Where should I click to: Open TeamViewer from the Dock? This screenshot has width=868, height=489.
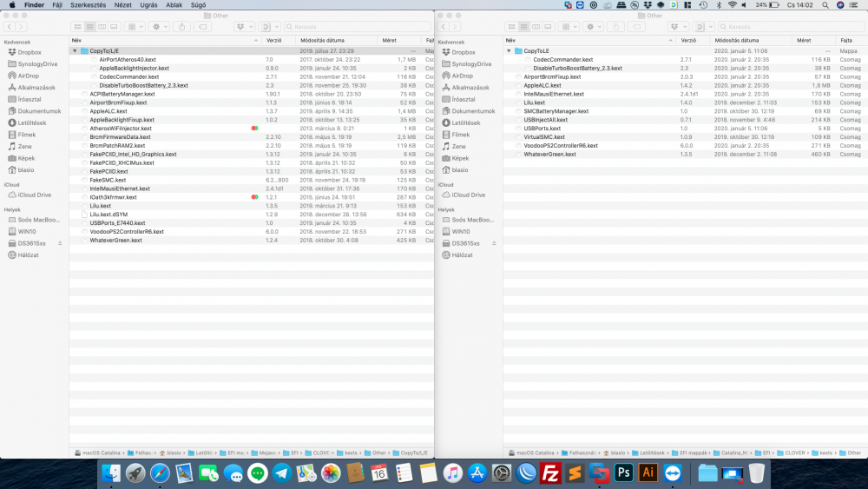(672, 473)
